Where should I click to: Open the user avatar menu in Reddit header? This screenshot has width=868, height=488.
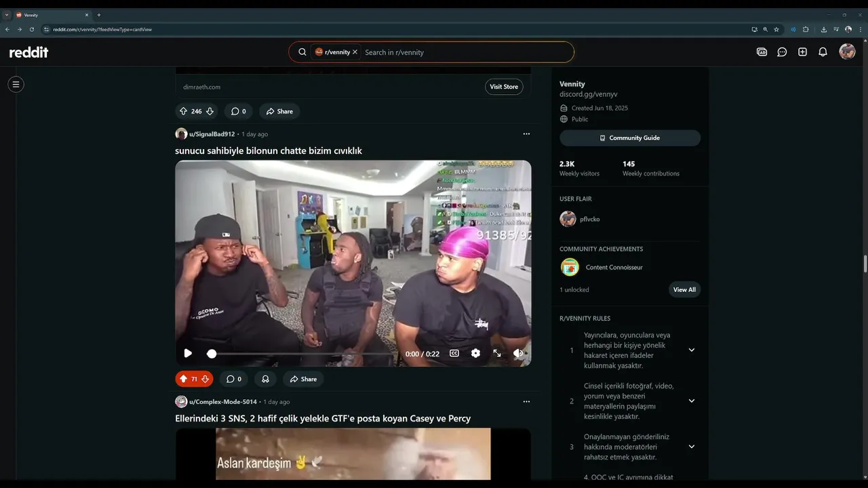click(847, 52)
